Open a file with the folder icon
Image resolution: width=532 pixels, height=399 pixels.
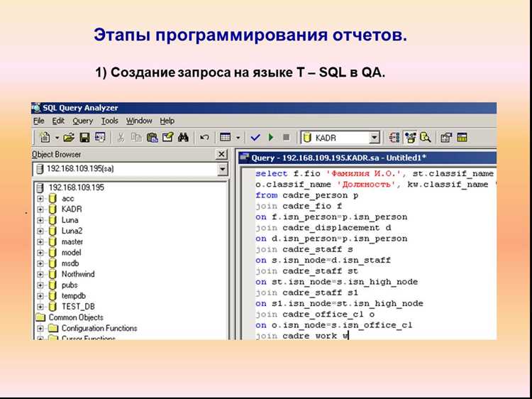[x=69, y=138]
